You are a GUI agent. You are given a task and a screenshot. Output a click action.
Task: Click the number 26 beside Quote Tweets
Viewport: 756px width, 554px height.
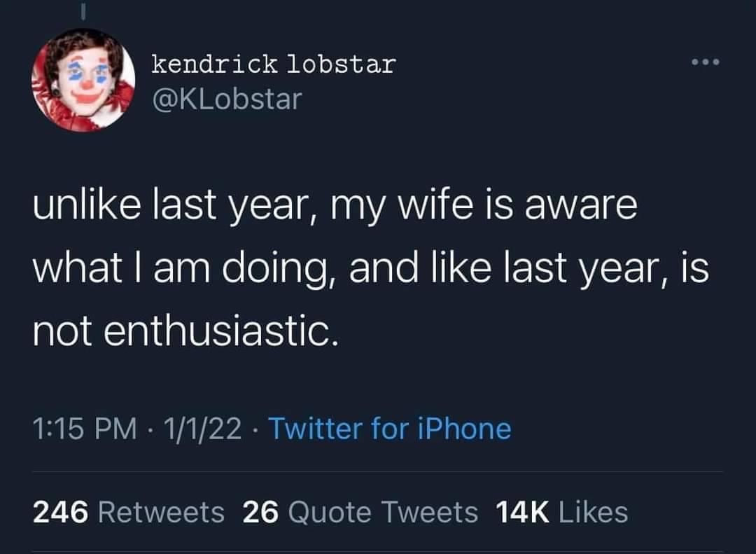pyautogui.click(x=261, y=512)
